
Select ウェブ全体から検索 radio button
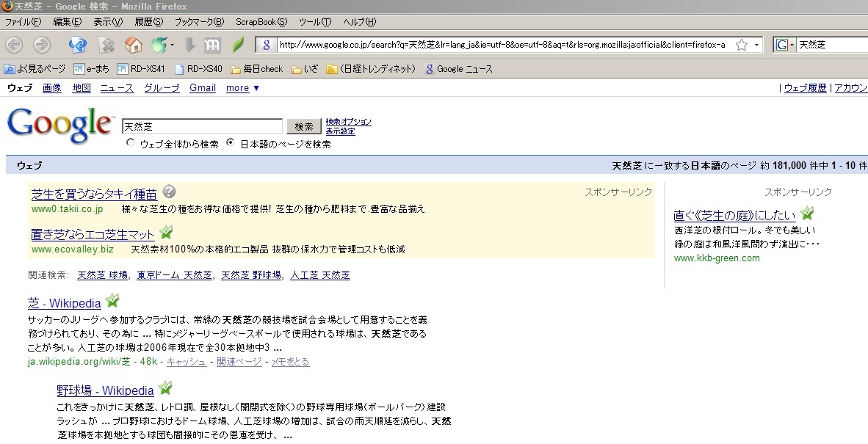coord(131,143)
